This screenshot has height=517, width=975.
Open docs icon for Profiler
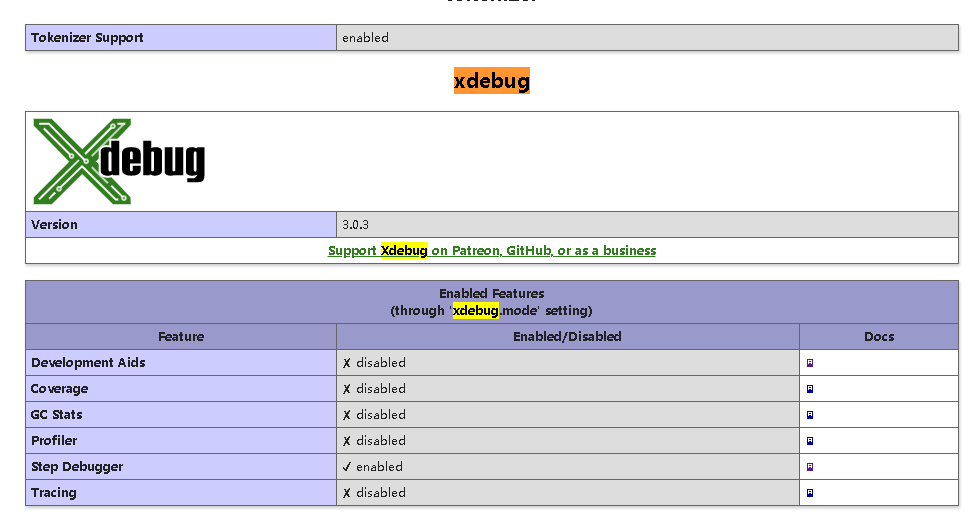tap(810, 441)
